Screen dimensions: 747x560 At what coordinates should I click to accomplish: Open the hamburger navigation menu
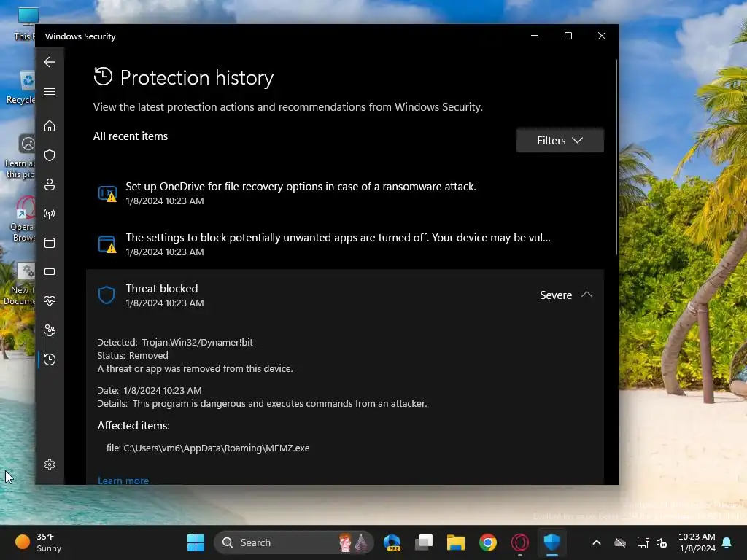(50, 91)
